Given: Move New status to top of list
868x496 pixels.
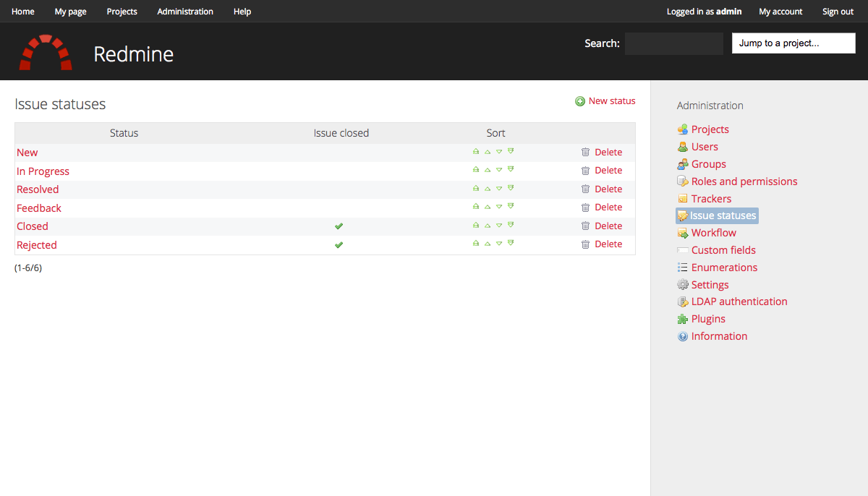Looking at the screenshot, I should tap(476, 151).
